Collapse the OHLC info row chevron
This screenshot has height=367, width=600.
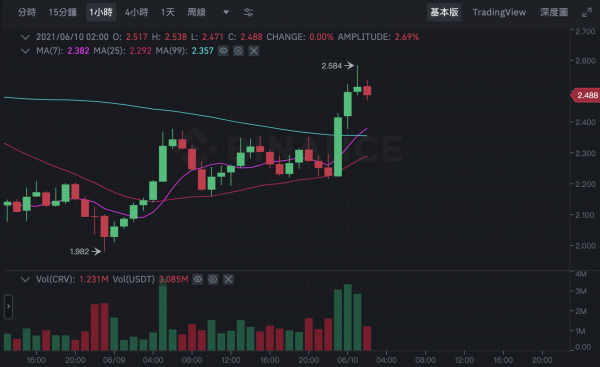click(25, 37)
